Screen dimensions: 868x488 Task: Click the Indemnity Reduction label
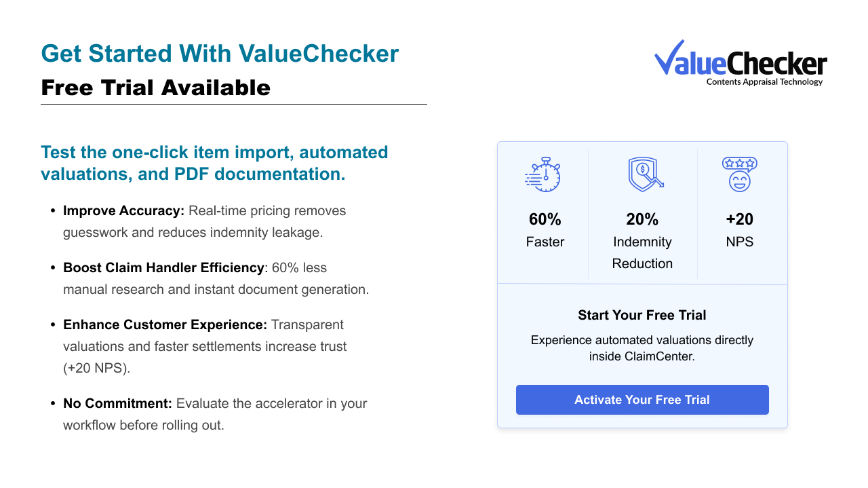coord(642,252)
